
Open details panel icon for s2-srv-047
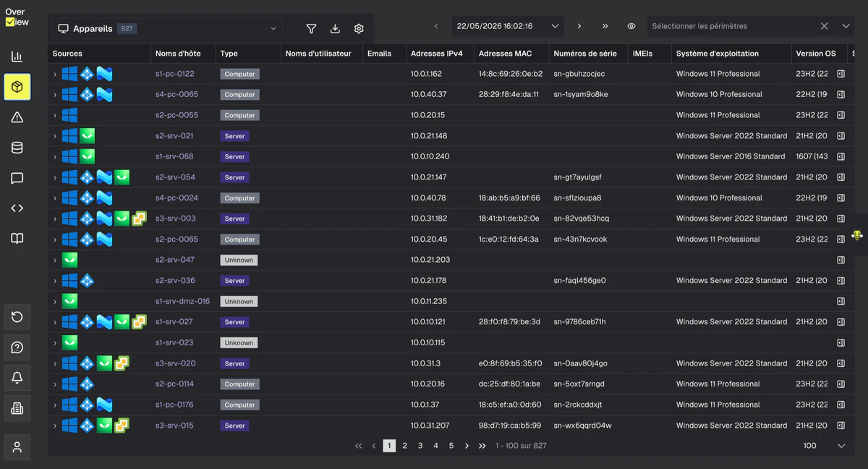pos(841,260)
